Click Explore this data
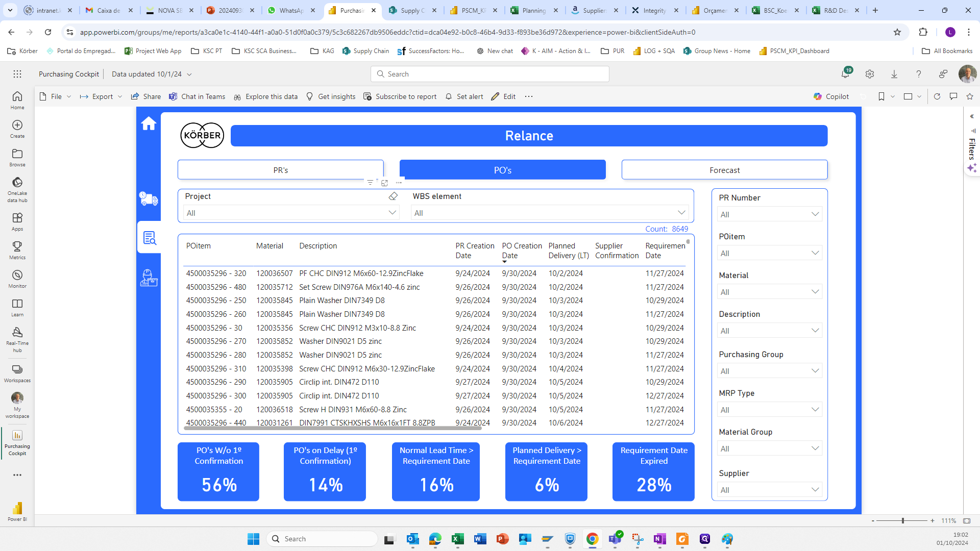 click(x=265, y=96)
